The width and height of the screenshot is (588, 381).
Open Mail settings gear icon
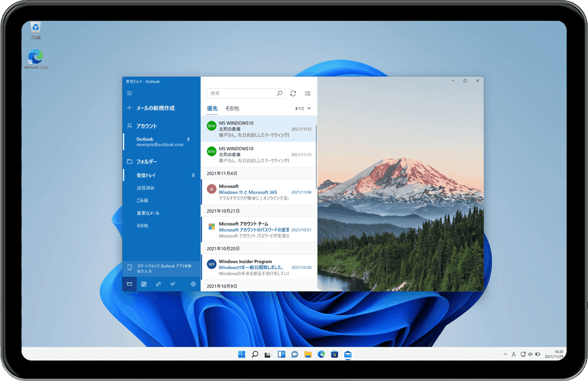point(193,284)
